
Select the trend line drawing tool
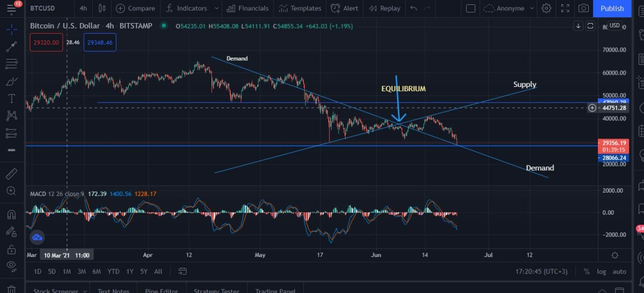tap(11, 47)
